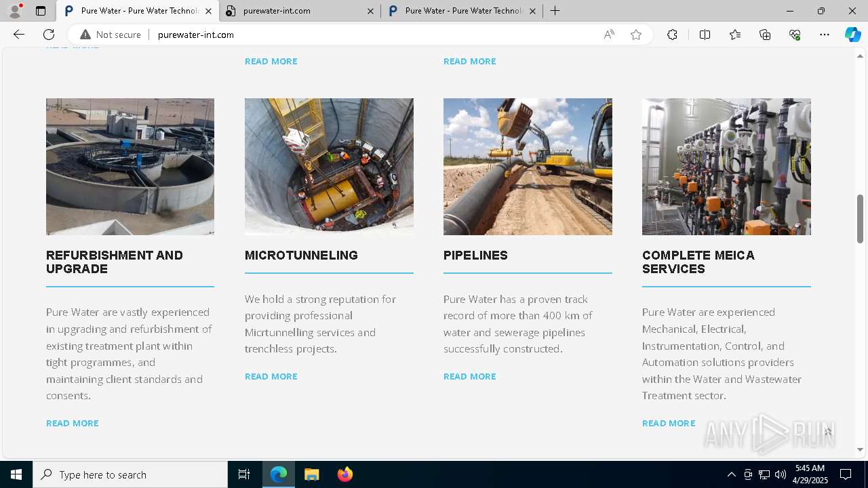The height and width of the screenshot is (488, 868).
Task: Add this page to favorites
Action: click(x=636, y=35)
